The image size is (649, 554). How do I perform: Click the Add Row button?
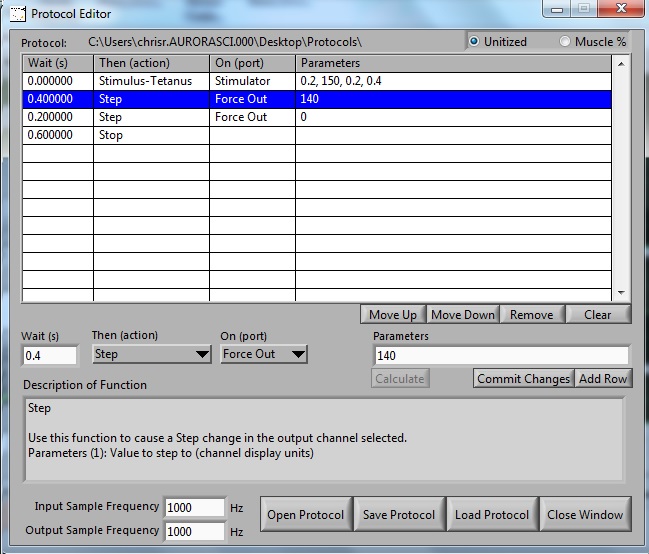[603, 378]
